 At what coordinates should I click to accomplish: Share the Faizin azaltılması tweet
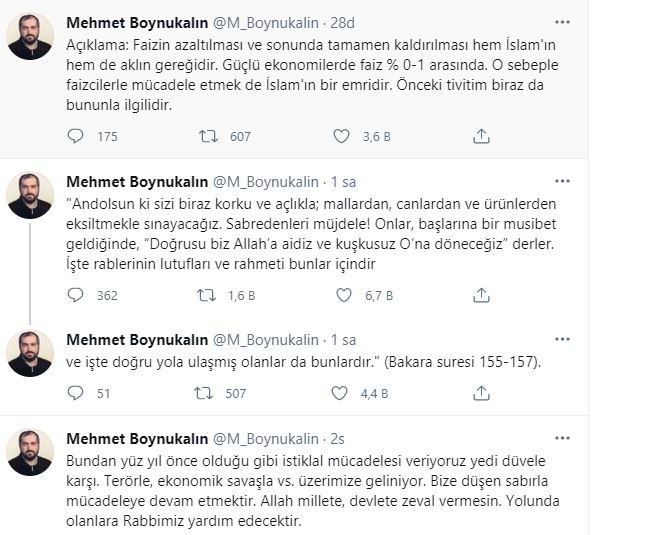pos(481,137)
